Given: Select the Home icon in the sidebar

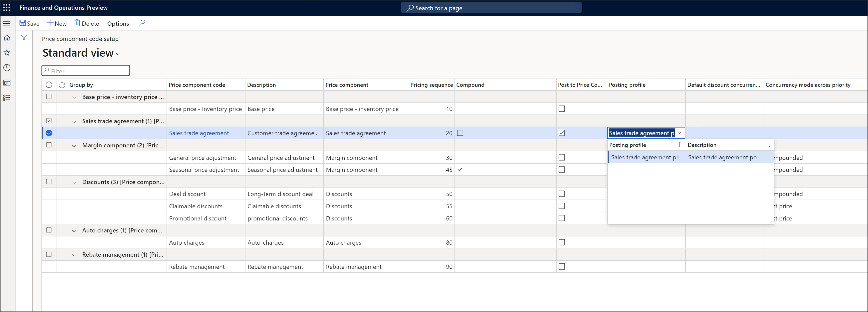Looking at the screenshot, I should tap(7, 37).
